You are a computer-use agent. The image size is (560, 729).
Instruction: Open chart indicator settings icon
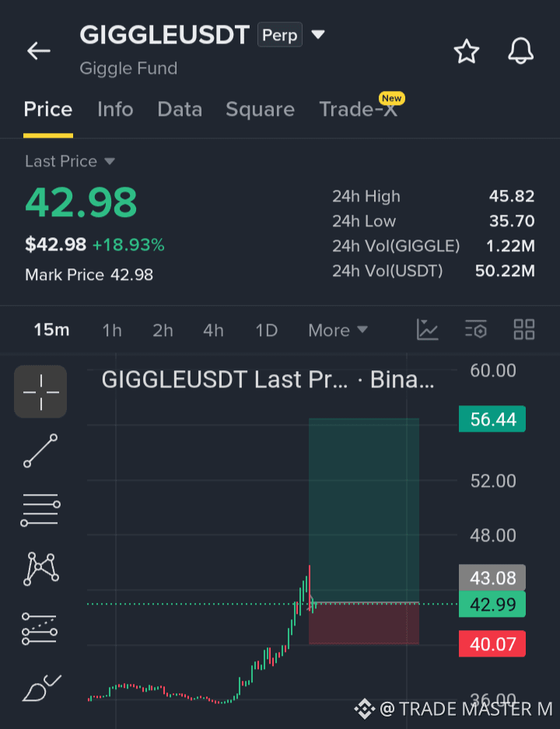(x=476, y=329)
